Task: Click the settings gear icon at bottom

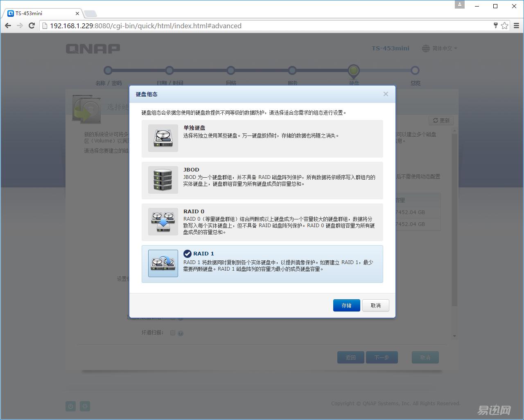Action: coord(85,406)
